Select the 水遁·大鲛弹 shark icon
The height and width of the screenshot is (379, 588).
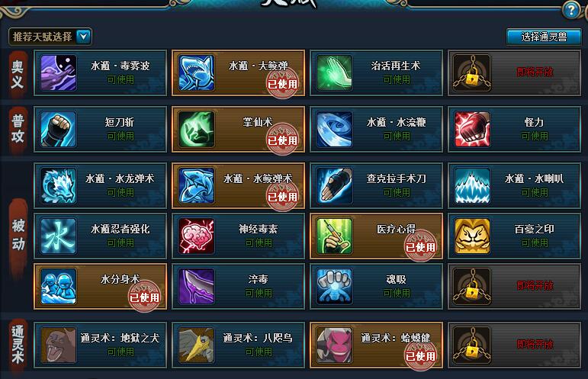(197, 72)
